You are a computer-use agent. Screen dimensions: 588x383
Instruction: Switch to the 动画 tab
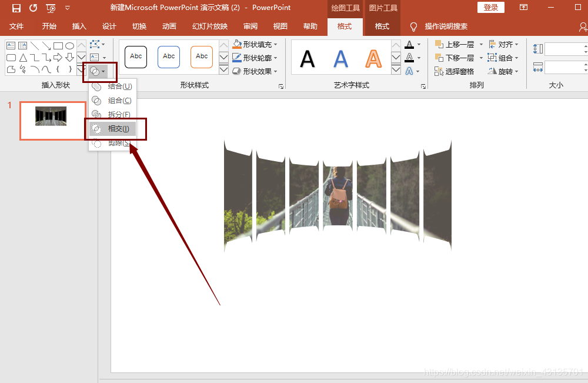tap(169, 26)
